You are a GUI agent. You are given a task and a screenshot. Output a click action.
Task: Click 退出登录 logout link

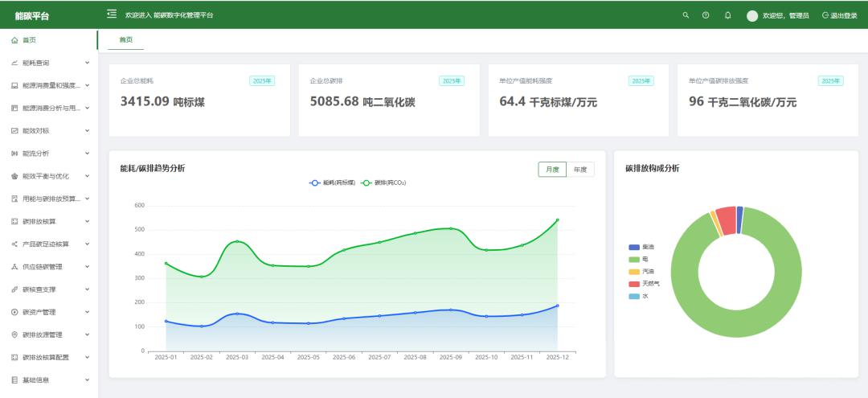(839, 16)
